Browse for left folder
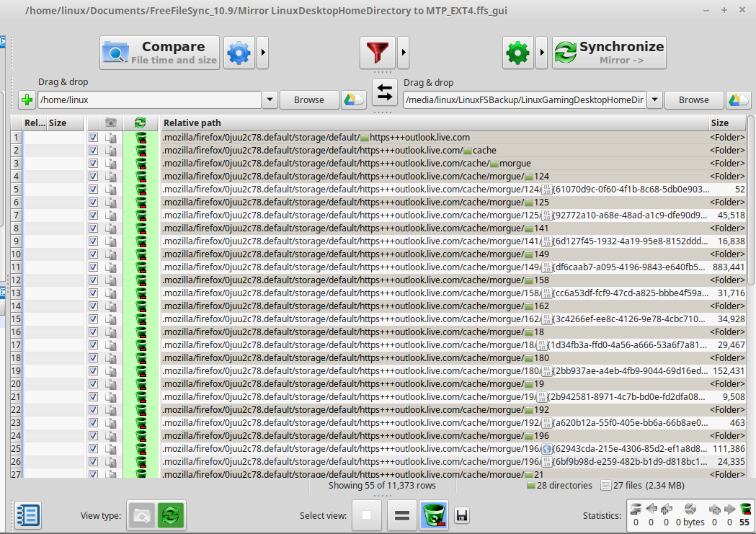Screen dimensions: 756x534 [x=309, y=99]
